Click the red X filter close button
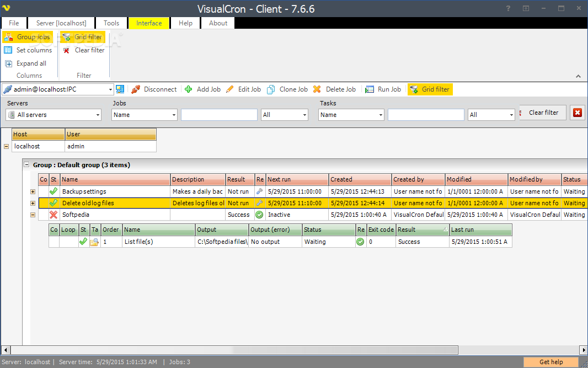The height and width of the screenshot is (368, 588). click(578, 113)
